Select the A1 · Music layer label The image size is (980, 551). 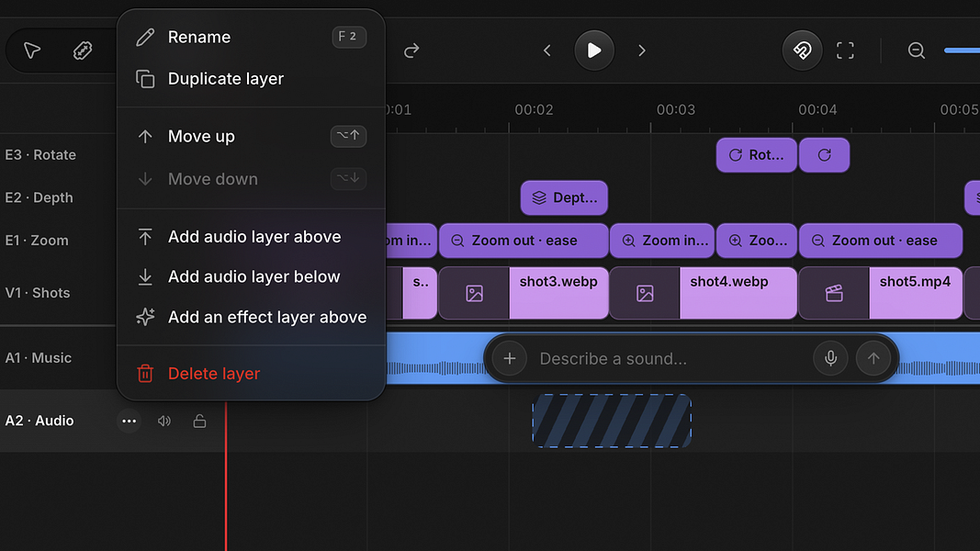click(x=39, y=358)
